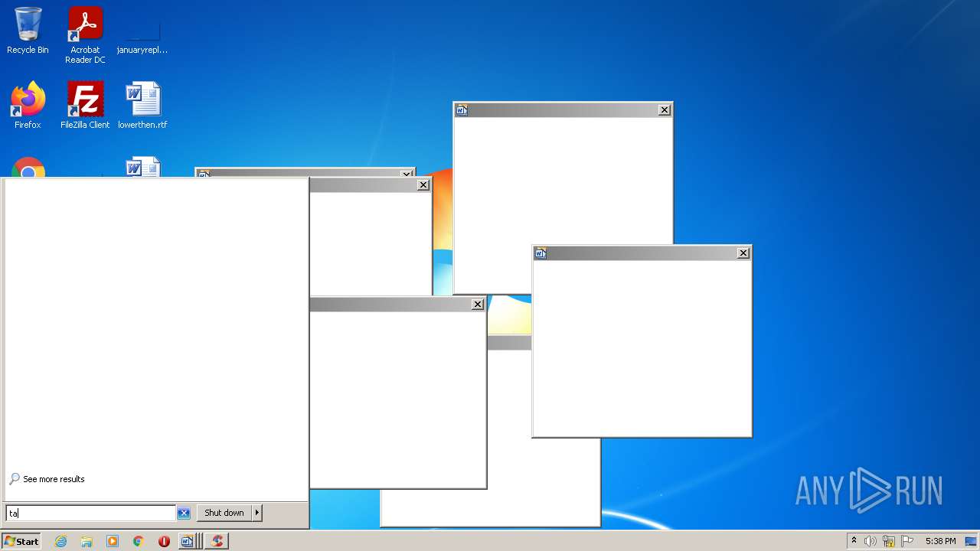The height and width of the screenshot is (551, 980).
Task: Close the right-side blank Word window
Action: (743, 253)
